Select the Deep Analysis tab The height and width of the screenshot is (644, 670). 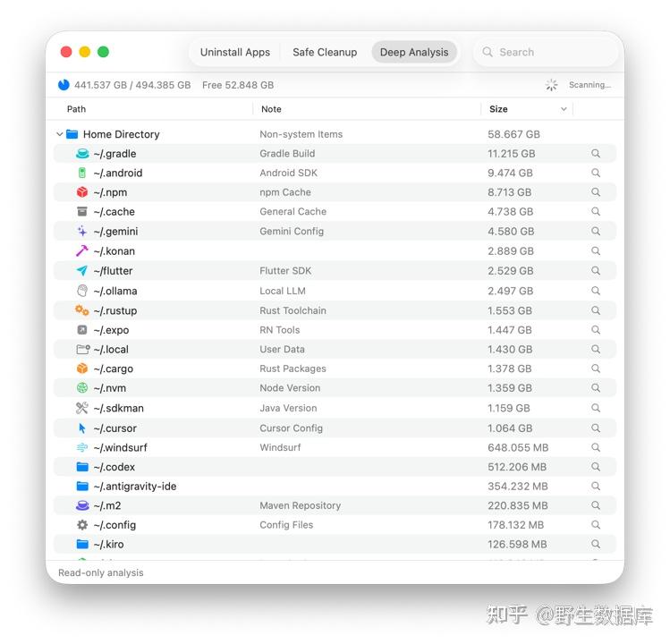tap(414, 52)
